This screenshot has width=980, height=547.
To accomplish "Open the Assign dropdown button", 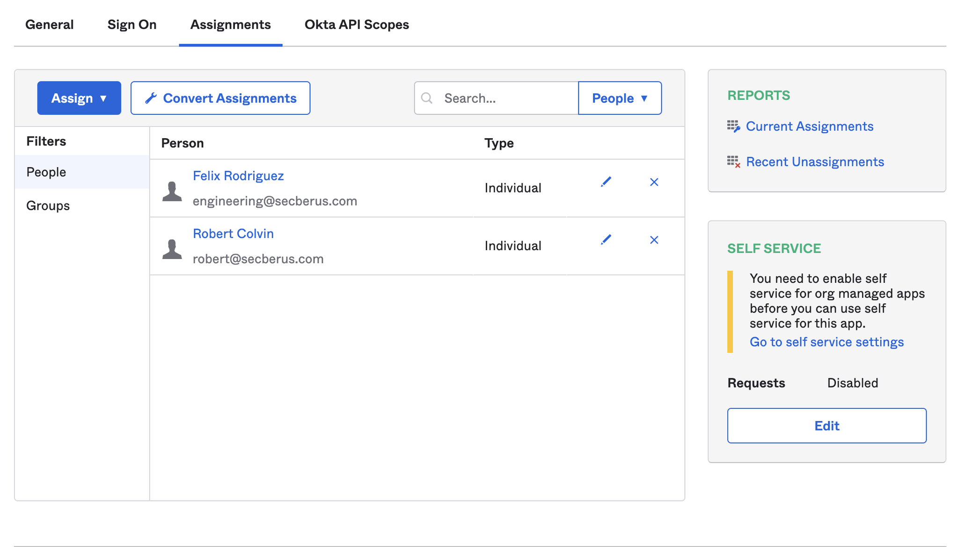I will click(x=79, y=98).
